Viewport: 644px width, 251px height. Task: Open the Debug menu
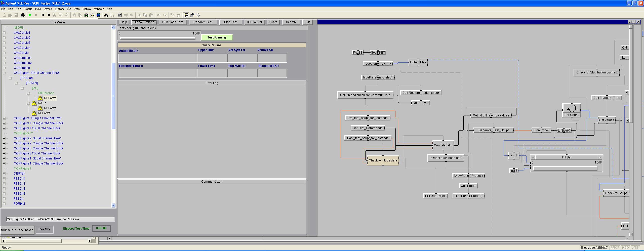tap(28, 9)
